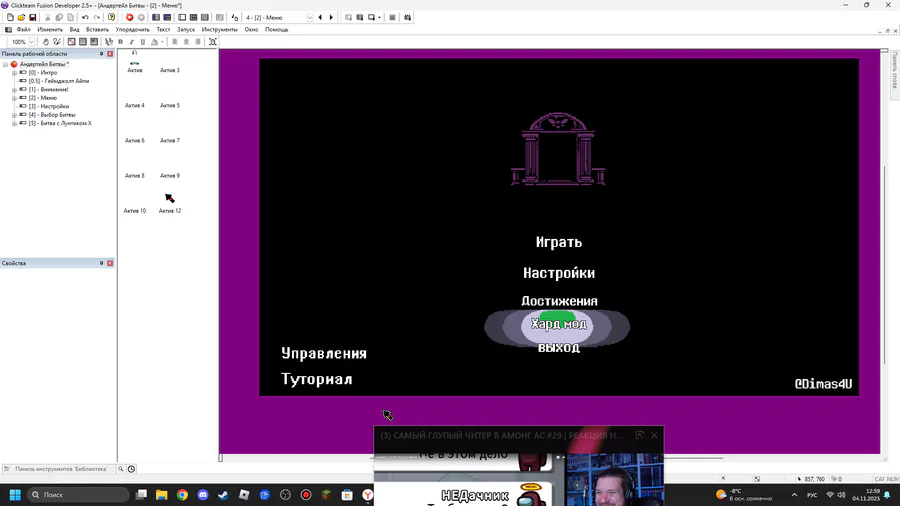Select '[3] - Настройки' frame in tree
The height and width of the screenshot is (506, 900).
(x=49, y=106)
